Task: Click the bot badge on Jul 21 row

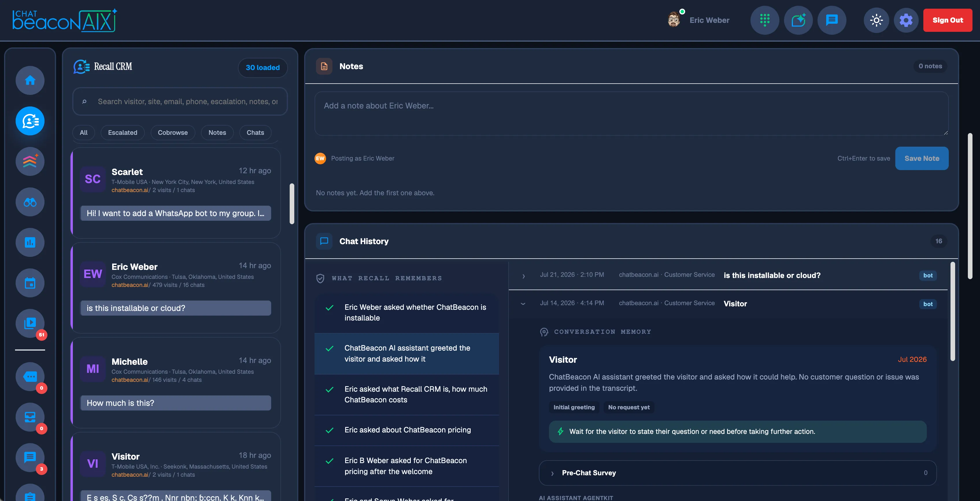Action: click(927, 276)
